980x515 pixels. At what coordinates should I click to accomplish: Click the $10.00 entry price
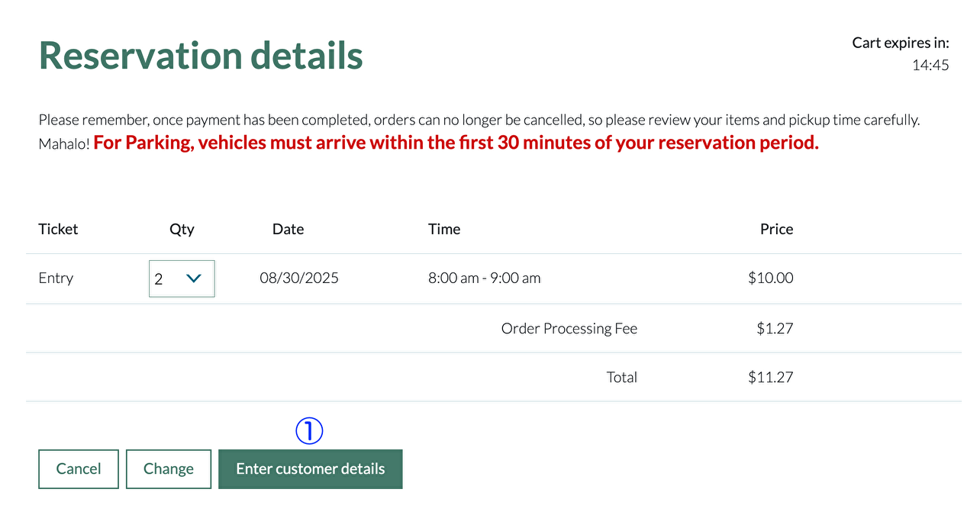tap(770, 278)
